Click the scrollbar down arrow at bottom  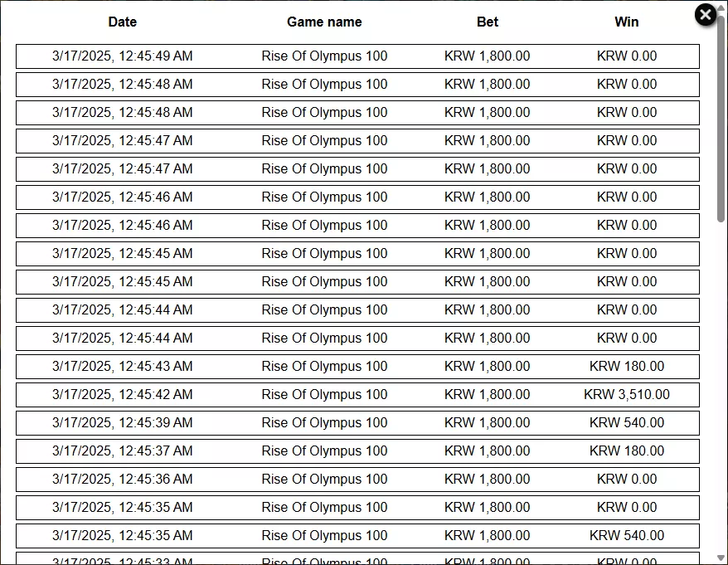[x=721, y=558]
